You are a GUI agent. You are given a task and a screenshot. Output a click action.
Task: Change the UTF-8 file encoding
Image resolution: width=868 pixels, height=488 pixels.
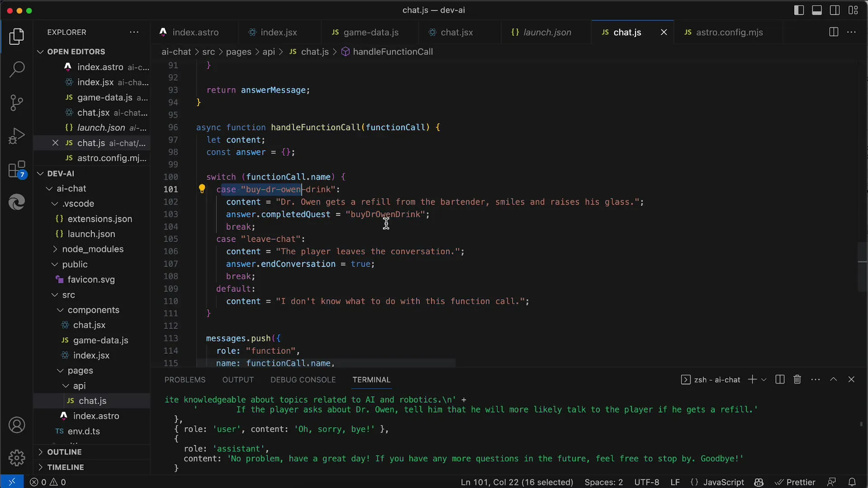[x=646, y=482]
